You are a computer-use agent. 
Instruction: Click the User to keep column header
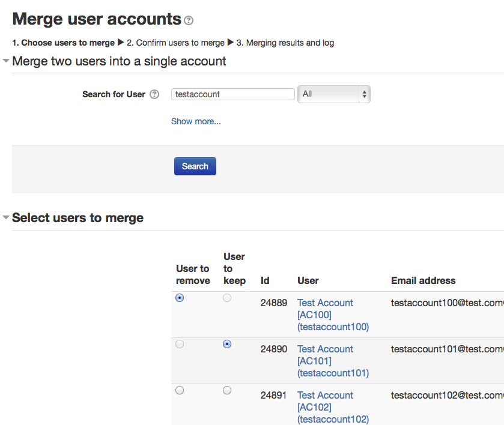[x=234, y=268]
